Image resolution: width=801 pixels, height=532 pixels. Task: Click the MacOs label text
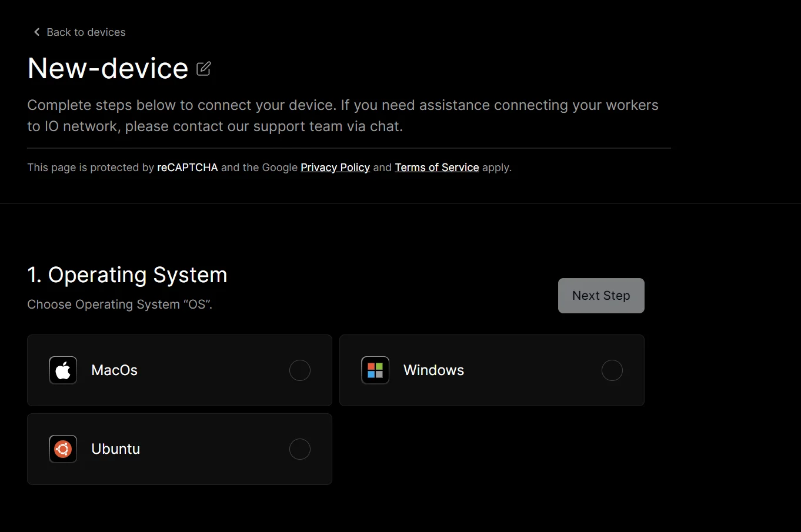(x=115, y=370)
